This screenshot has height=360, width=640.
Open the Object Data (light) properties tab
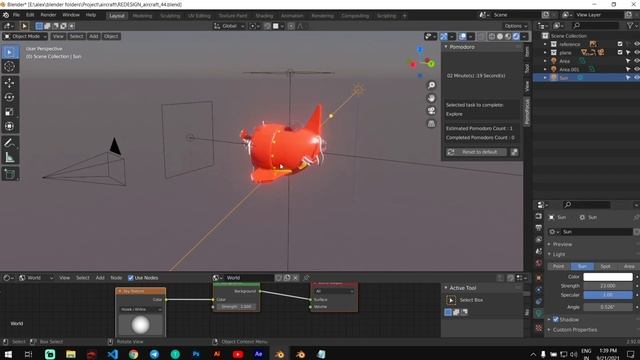tap(539, 313)
